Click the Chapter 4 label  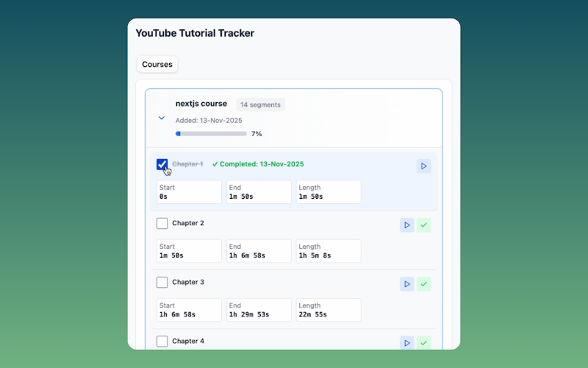188,341
